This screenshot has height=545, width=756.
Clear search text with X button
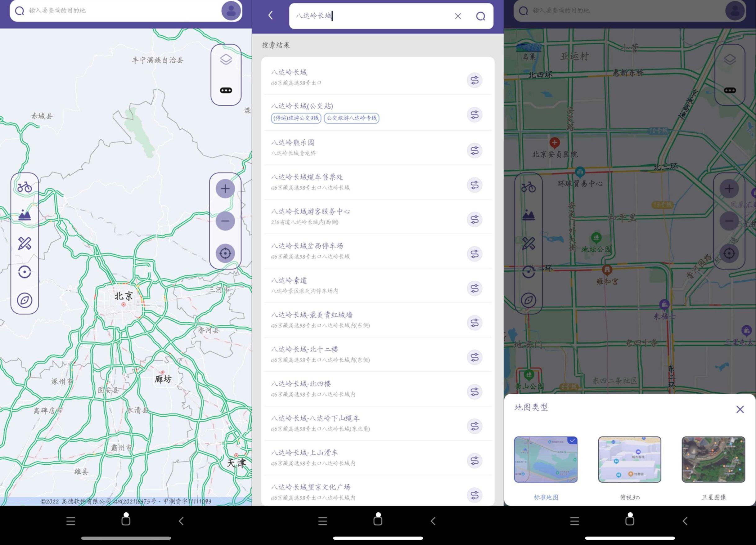click(458, 16)
